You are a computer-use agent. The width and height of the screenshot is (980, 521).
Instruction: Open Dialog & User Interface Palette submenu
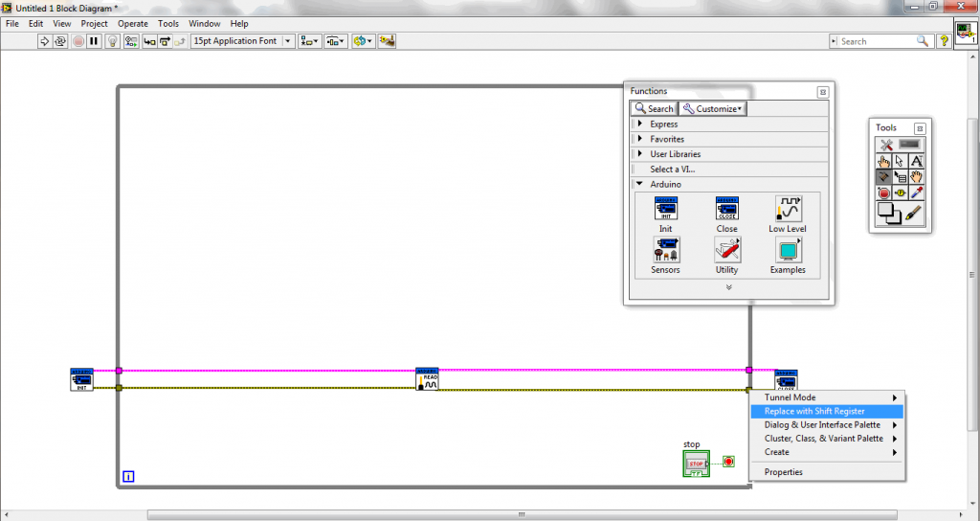pos(827,425)
